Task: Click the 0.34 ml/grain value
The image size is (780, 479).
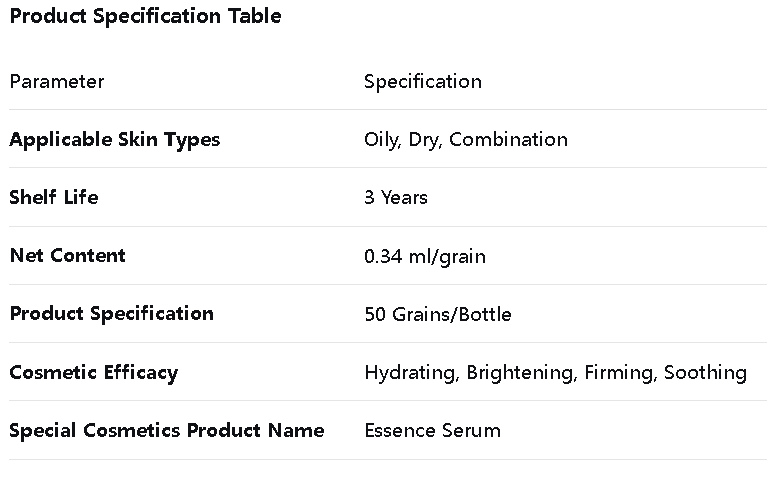Action: [424, 256]
